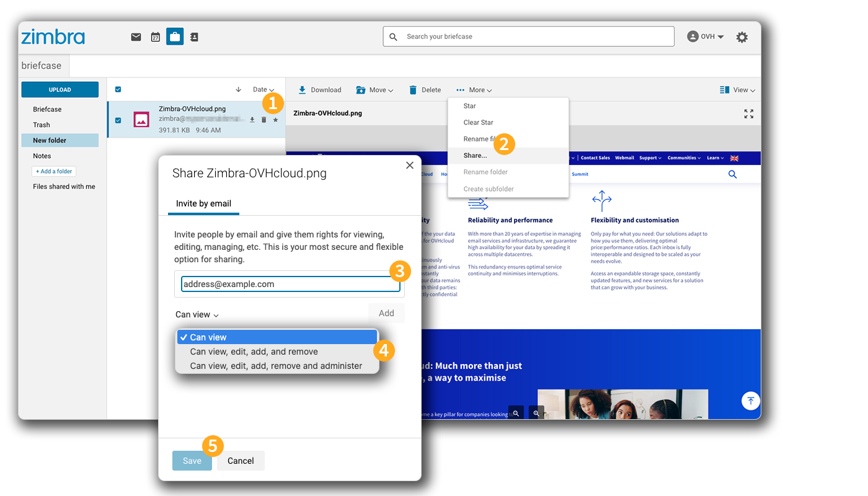868x496 pixels.
Task: Star the Zimbra-OVHcloud.png file
Action: coord(275,120)
